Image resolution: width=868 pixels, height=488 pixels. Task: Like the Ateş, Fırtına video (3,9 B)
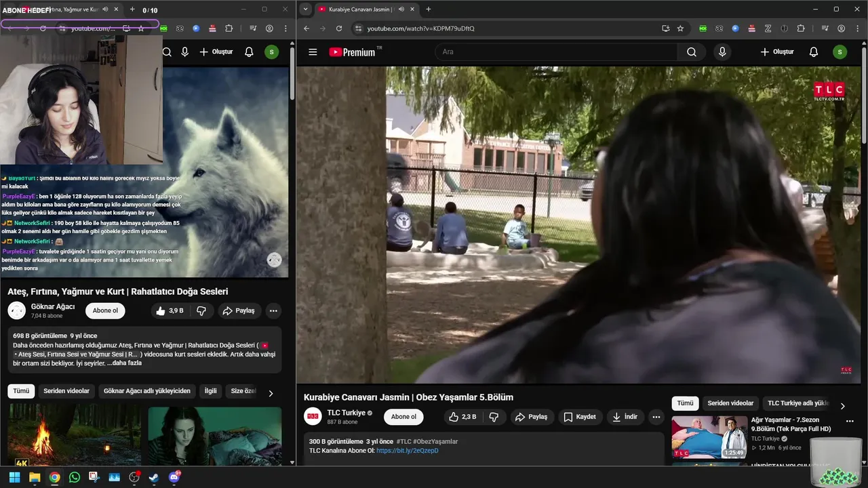point(169,311)
